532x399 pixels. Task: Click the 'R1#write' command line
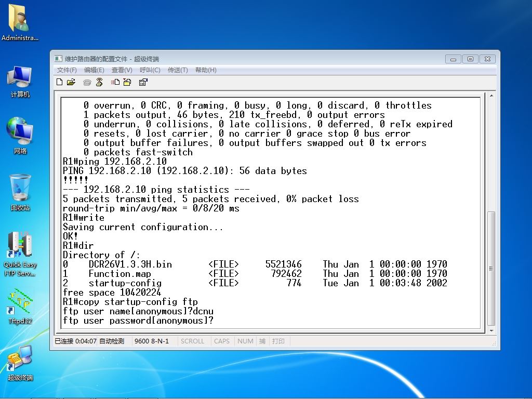pos(84,218)
